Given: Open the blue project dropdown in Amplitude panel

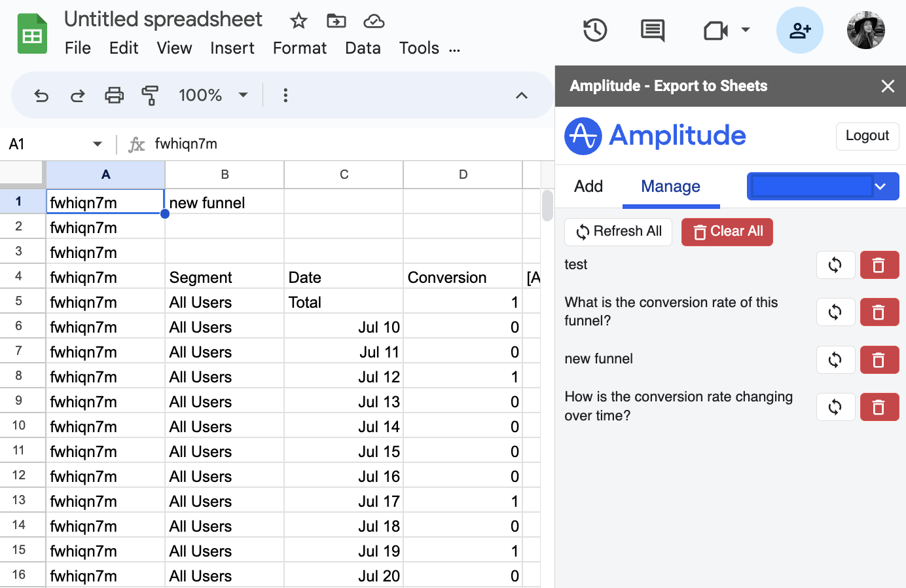Looking at the screenshot, I should tap(823, 187).
